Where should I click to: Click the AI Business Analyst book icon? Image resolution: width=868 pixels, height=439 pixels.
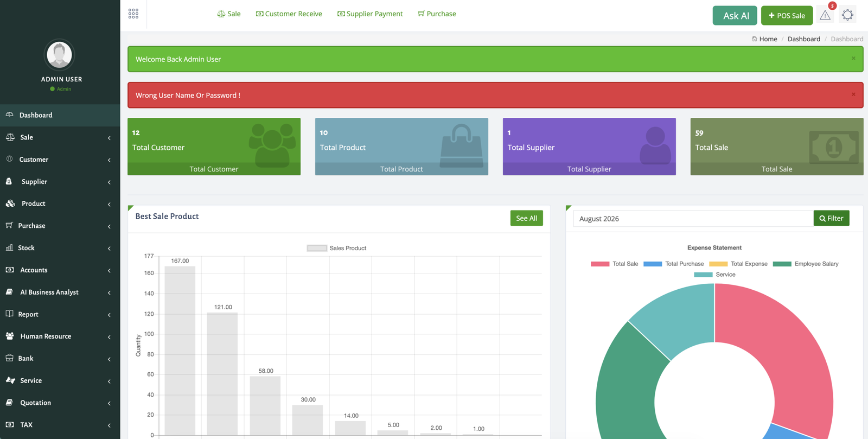[9, 292]
